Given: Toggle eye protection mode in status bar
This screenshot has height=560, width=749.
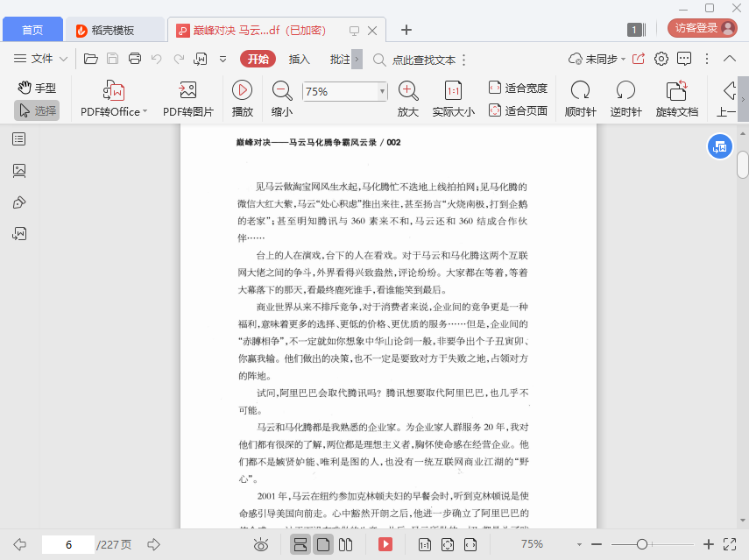Looking at the screenshot, I should pos(260,544).
